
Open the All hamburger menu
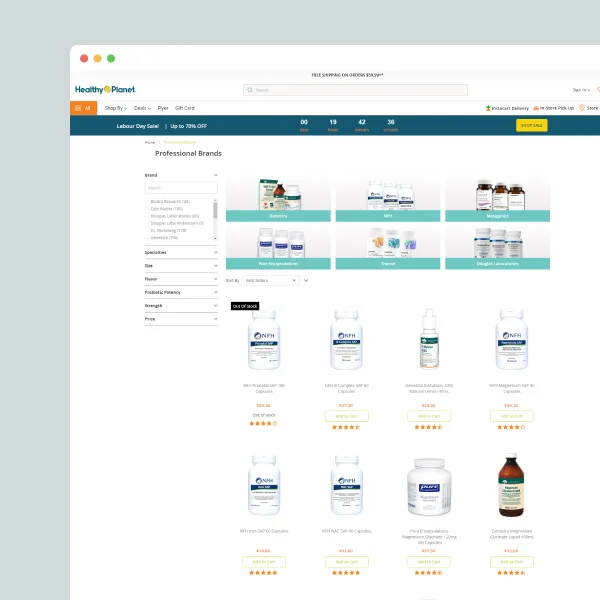coord(83,108)
